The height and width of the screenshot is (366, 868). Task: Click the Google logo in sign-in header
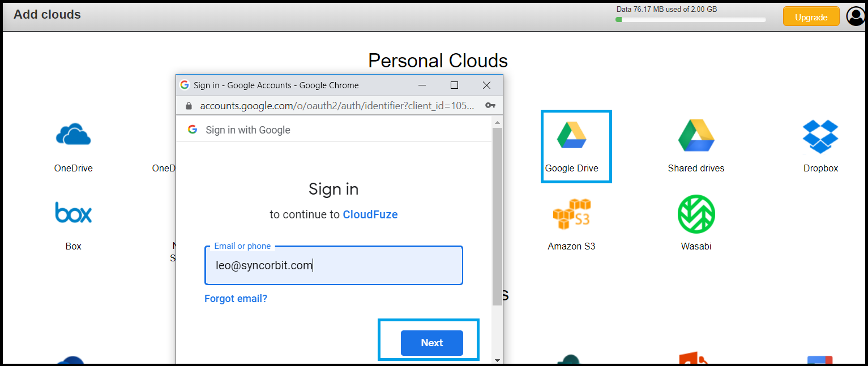(x=193, y=130)
